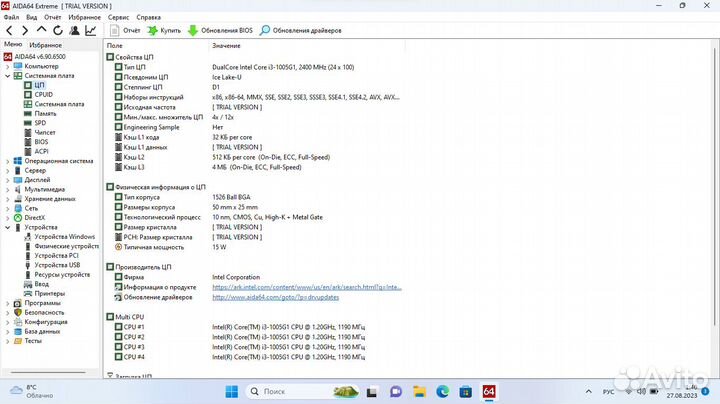
Task: Click the Отчёт report button
Action: point(124,31)
